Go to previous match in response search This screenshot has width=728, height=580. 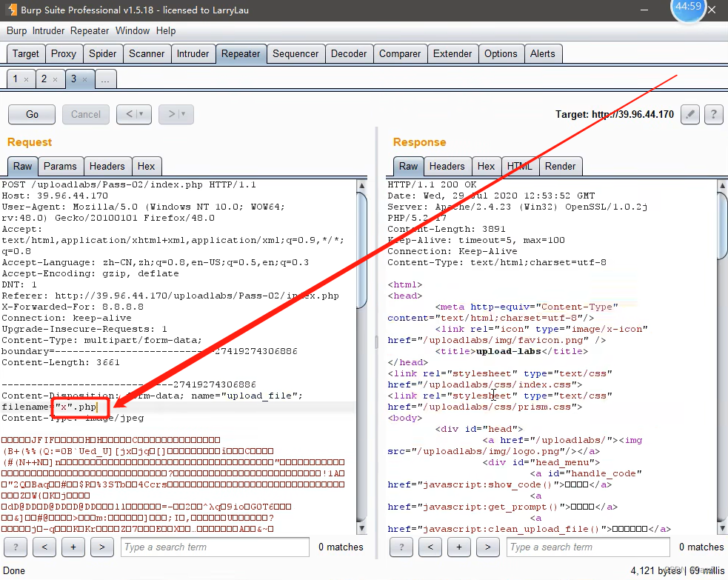pyautogui.click(x=430, y=547)
